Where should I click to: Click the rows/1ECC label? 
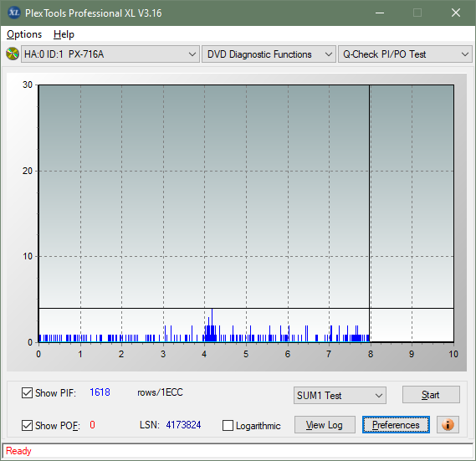point(160,392)
